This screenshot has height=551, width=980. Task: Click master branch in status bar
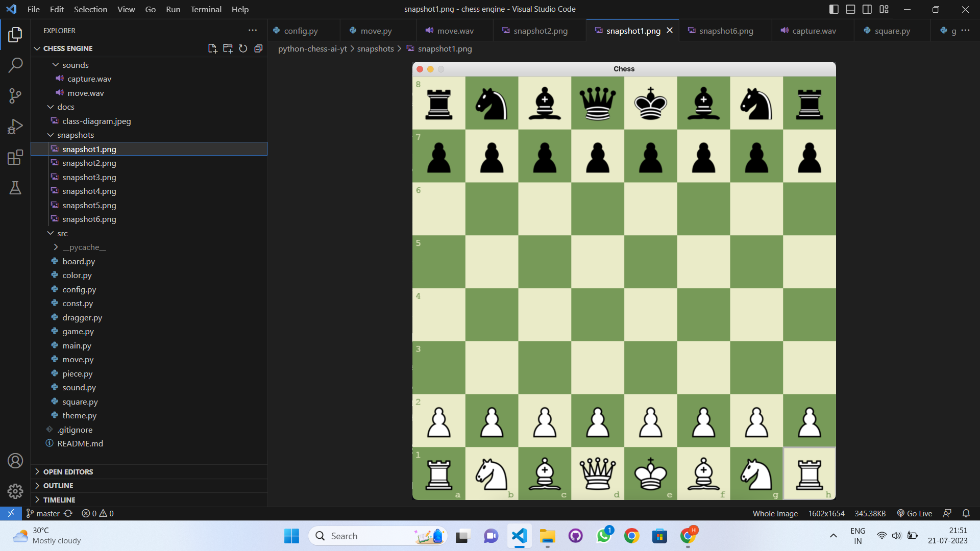click(x=47, y=513)
